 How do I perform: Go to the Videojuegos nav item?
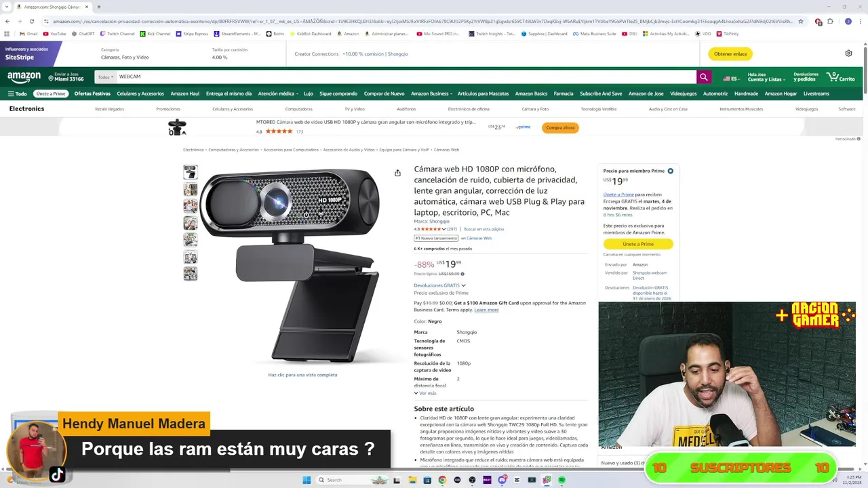(x=683, y=94)
